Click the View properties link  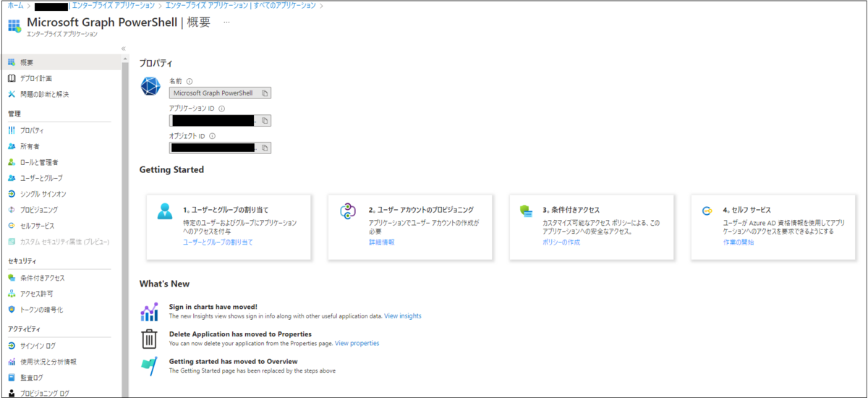pos(357,343)
